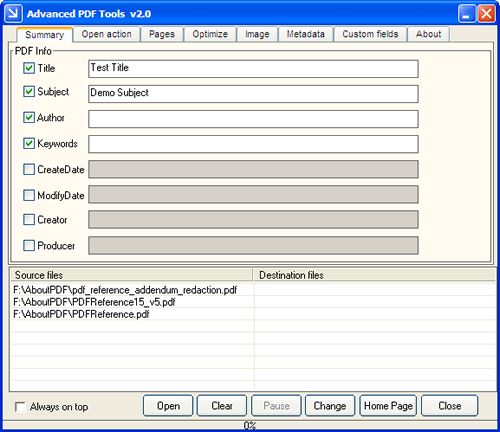Viewport: 500px width, 432px height.
Task: Select PDFReference15_v5.pdf in source files
Action: [94, 302]
